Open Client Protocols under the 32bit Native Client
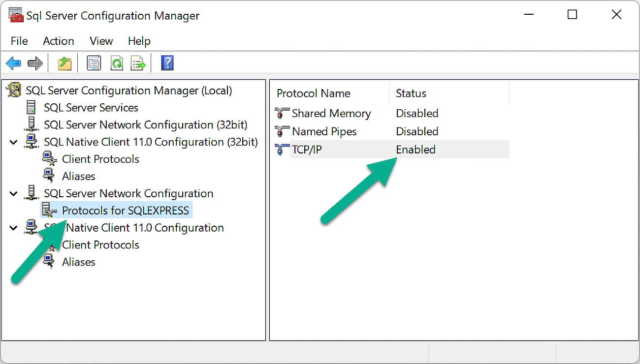640x364 pixels. point(100,159)
